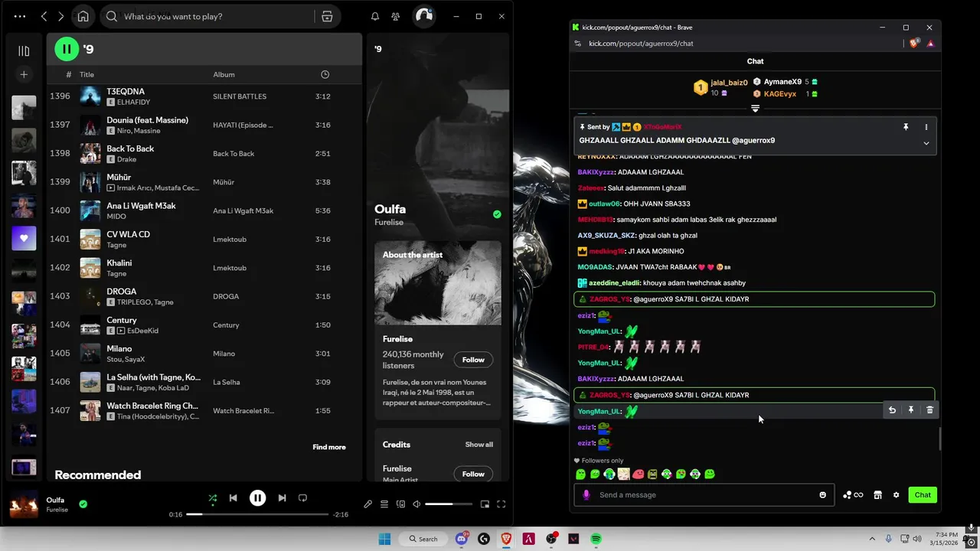Send message with green Chat button
The height and width of the screenshot is (551, 980).
923,495
